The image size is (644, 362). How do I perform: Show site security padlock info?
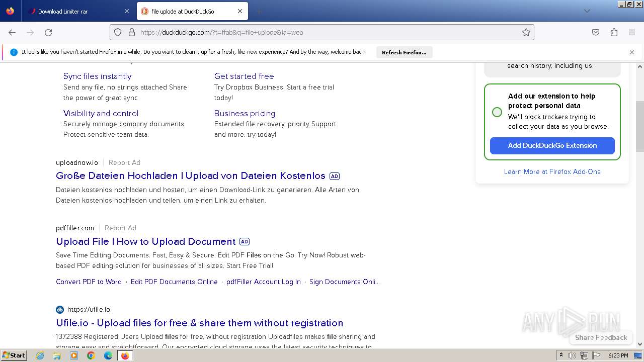click(132, 32)
